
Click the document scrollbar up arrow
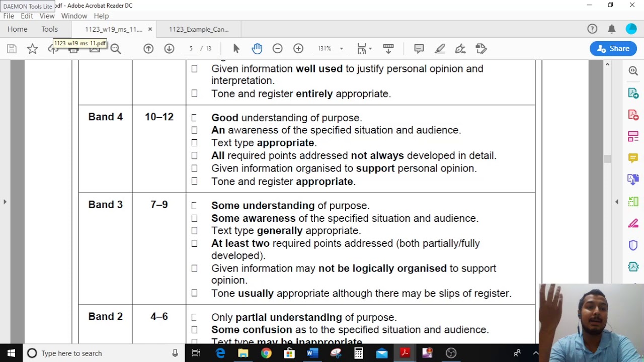[x=607, y=64]
